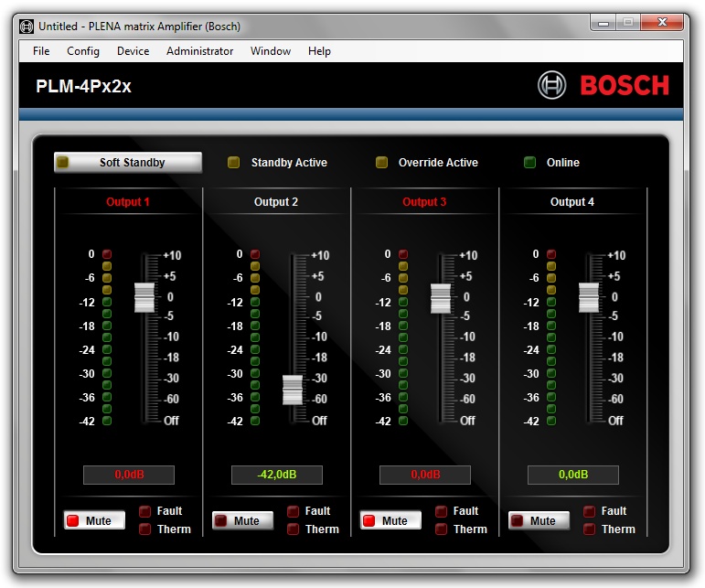Click the Standby Active indicator LED

click(x=233, y=162)
